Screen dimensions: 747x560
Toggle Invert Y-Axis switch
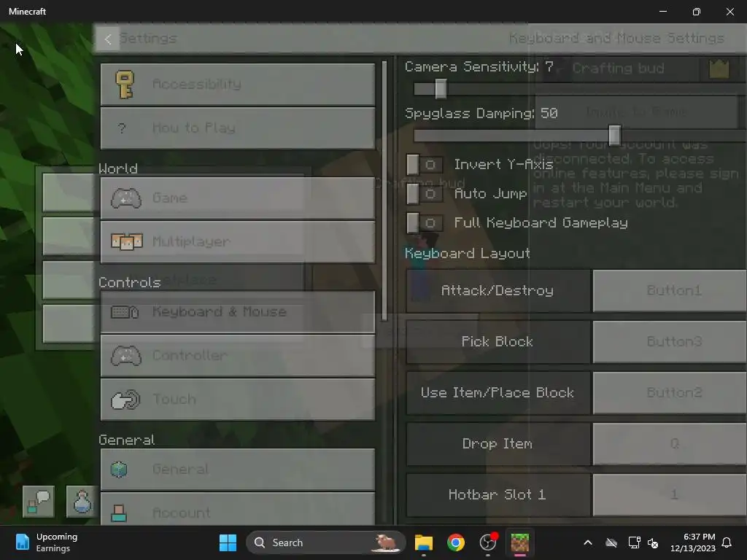(x=425, y=165)
